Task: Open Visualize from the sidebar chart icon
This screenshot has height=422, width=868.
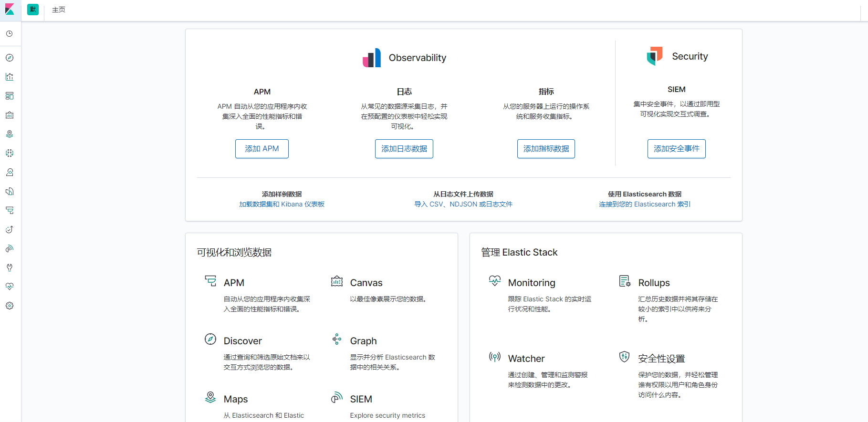Action: 10,77
